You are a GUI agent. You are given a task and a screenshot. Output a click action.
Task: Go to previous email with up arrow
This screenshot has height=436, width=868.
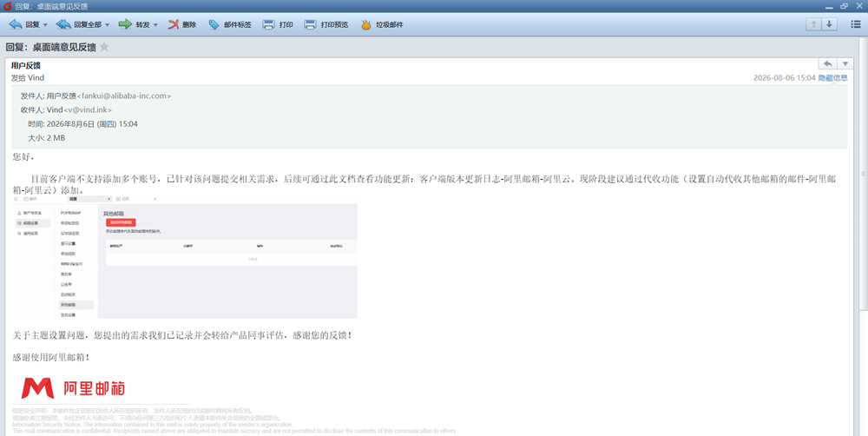813,23
